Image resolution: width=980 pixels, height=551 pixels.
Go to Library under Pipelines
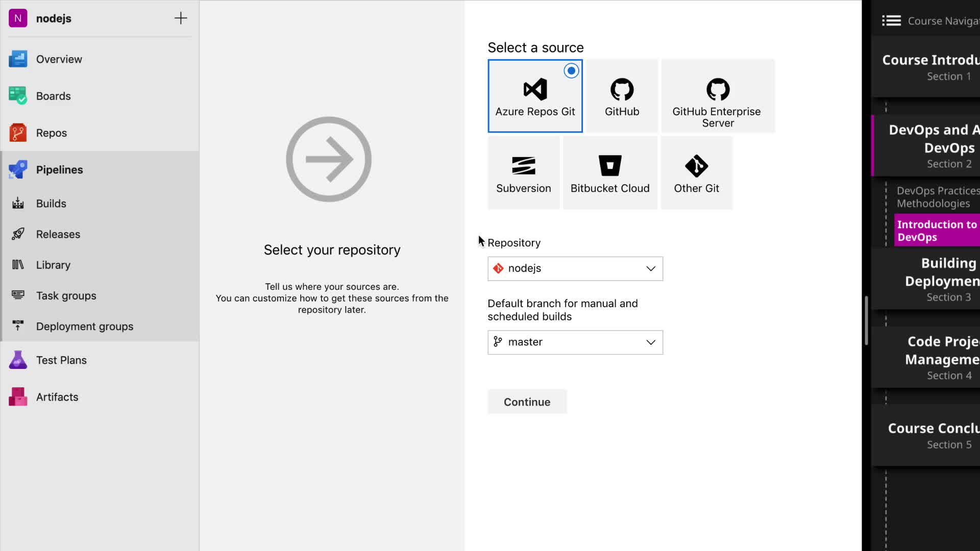click(x=53, y=265)
